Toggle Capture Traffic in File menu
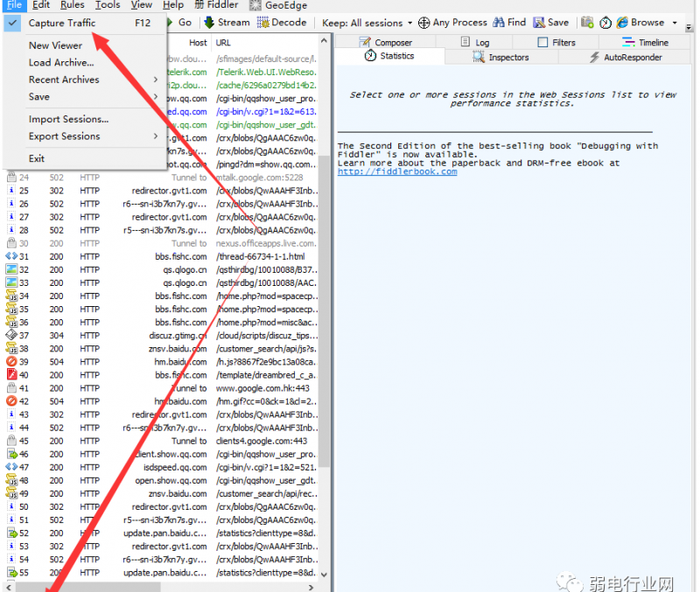 point(62,23)
